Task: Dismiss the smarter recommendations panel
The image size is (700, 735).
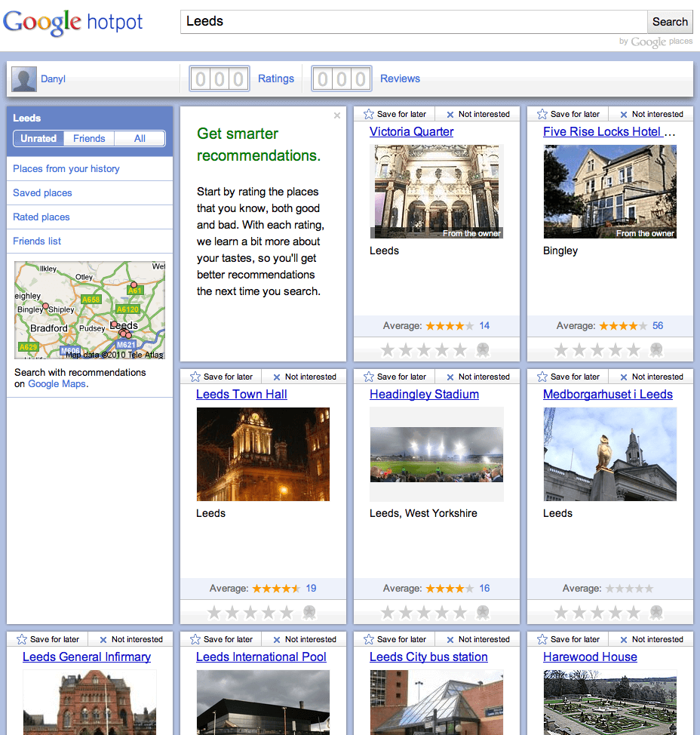Action: (x=337, y=115)
